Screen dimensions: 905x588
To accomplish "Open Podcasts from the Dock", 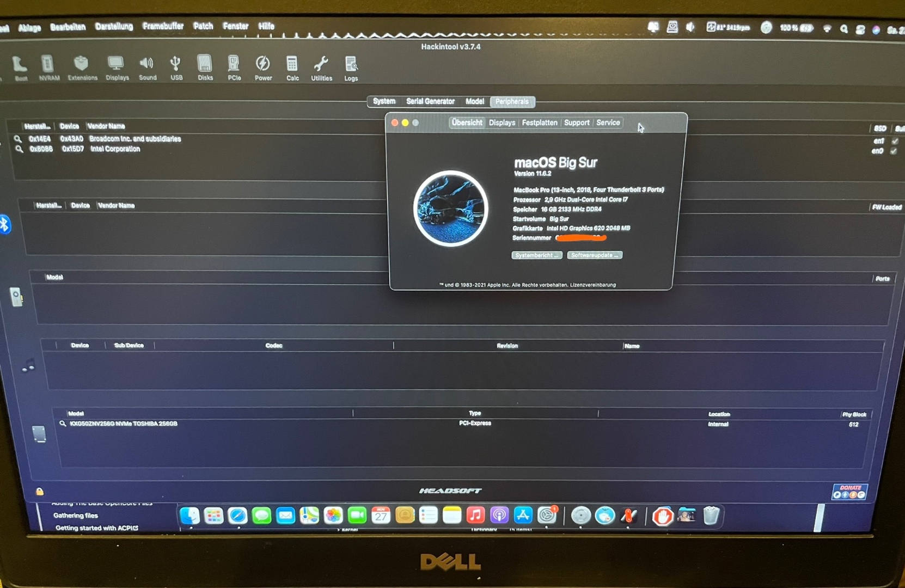I will click(499, 515).
